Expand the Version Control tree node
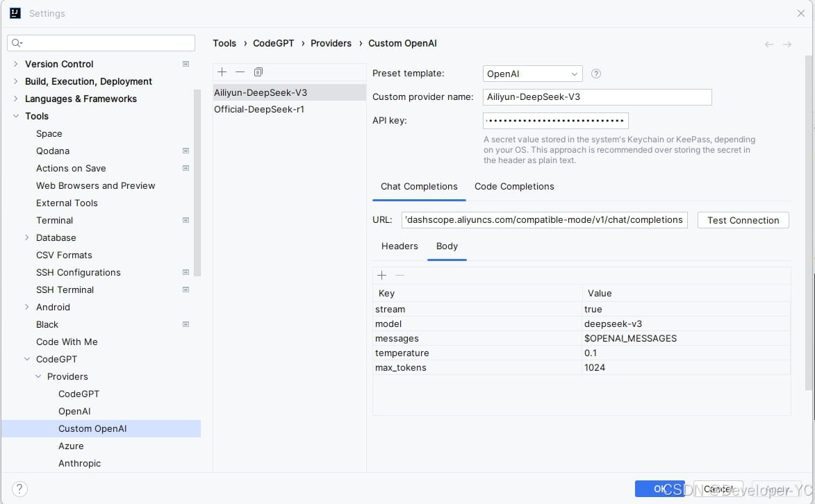The width and height of the screenshot is (815, 504). click(x=16, y=64)
